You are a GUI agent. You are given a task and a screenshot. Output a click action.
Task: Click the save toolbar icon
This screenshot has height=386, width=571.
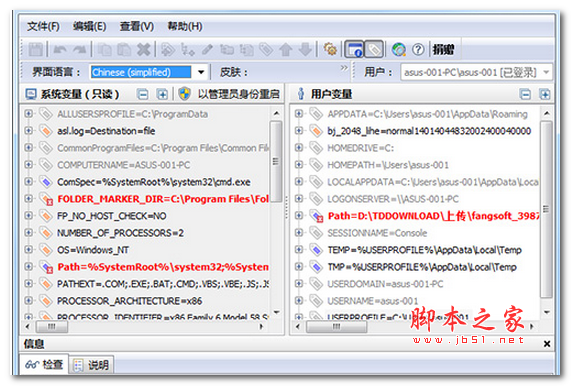pyautogui.click(x=36, y=49)
